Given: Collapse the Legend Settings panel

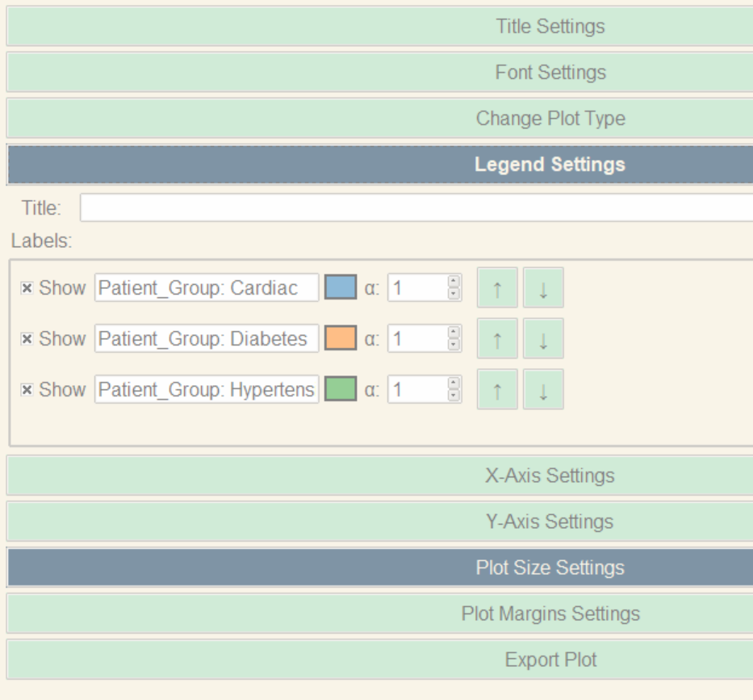Looking at the screenshot, I should [x=550, y=165].
